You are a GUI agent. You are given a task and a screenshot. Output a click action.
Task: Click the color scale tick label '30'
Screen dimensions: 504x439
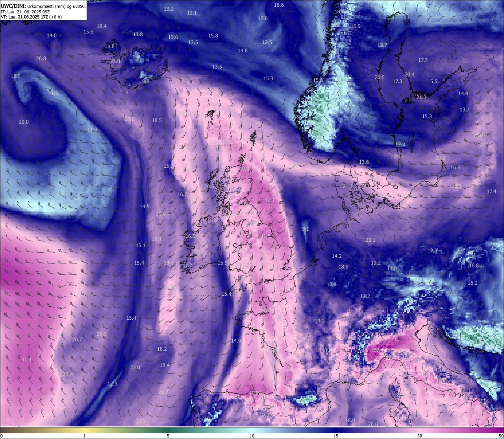pos(420,436)
